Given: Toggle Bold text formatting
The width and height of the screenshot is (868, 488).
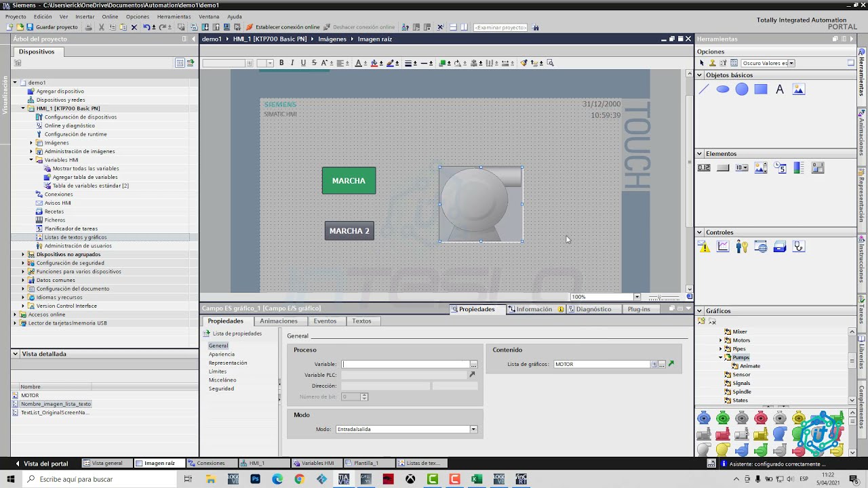Looking at the screenshot, I should [281, 63].
